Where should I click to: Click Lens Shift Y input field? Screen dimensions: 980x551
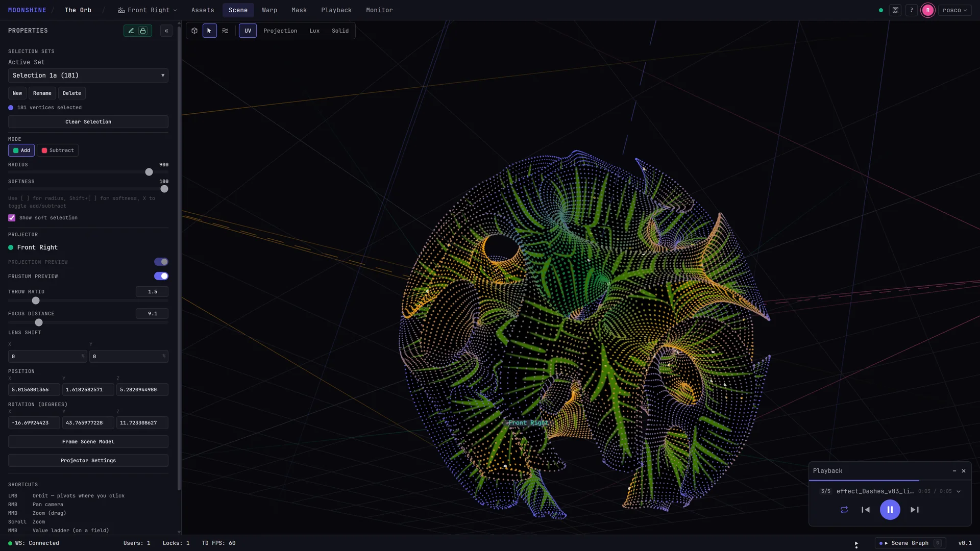click(129, 357)
